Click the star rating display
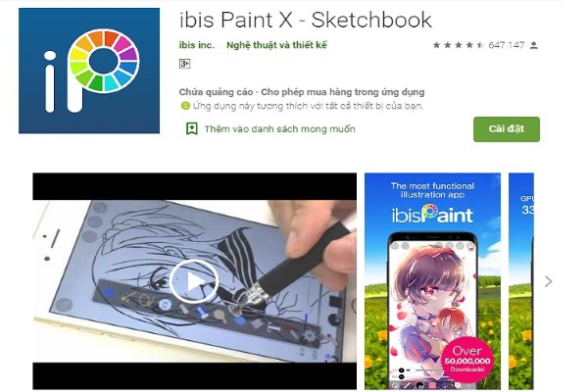The width and height of the screenshot is (588, 392). pyautogui.click(x=459, y=45)
